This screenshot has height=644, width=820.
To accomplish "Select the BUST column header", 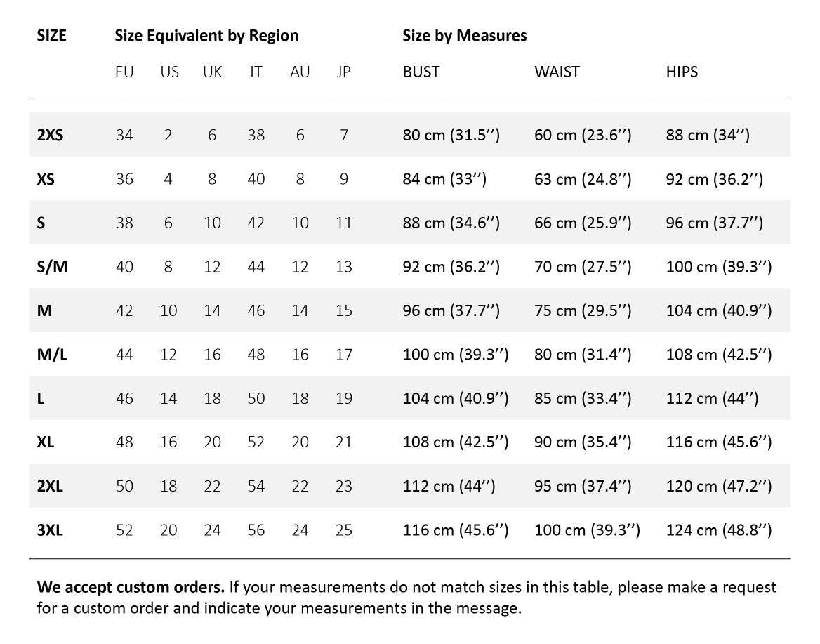I will tap(421, 72).
